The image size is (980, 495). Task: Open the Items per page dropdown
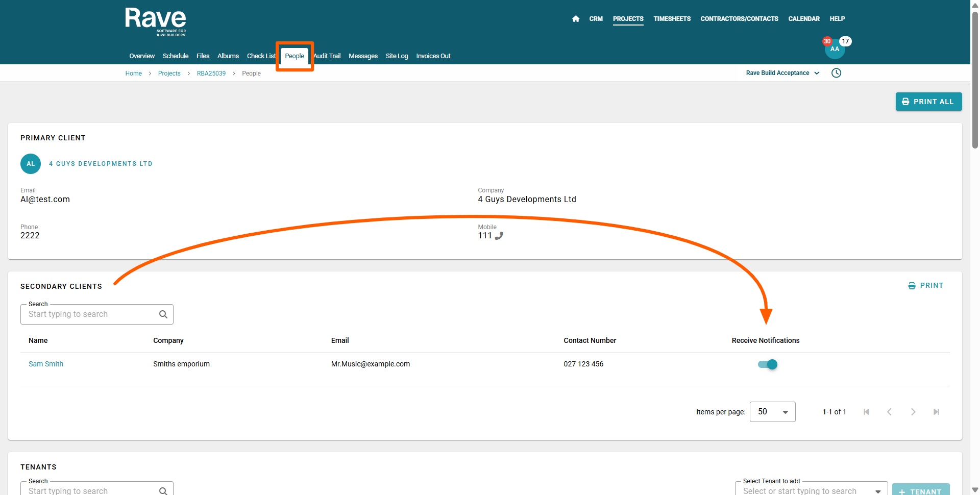(x=772, y=412)
